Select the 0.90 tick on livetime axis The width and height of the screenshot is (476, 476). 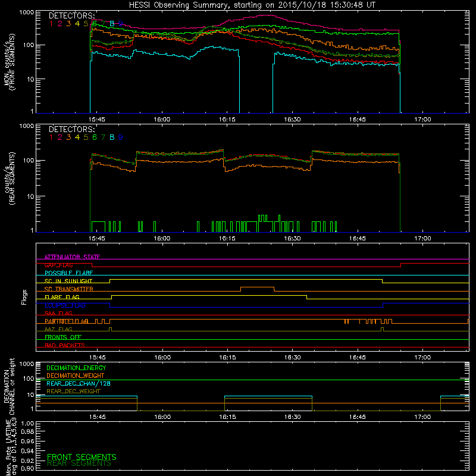[27, 468]
